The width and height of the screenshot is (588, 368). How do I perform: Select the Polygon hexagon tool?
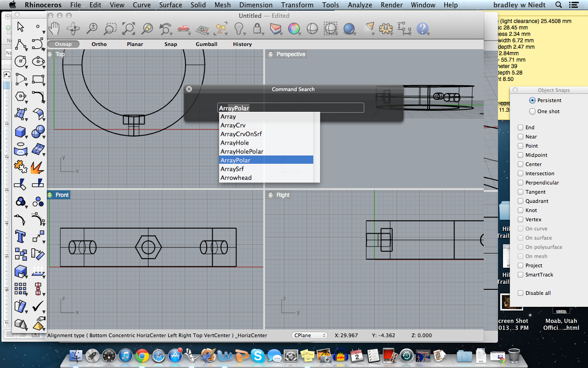click(20, 96)
